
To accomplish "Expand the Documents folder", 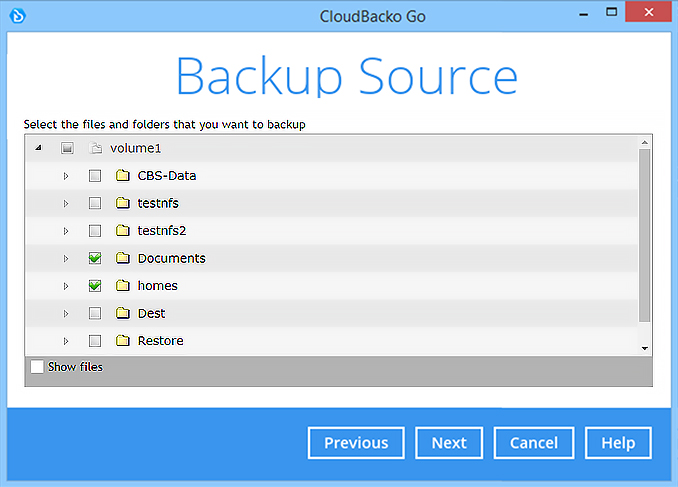I will pyautogui.click(x=66, y=259).
